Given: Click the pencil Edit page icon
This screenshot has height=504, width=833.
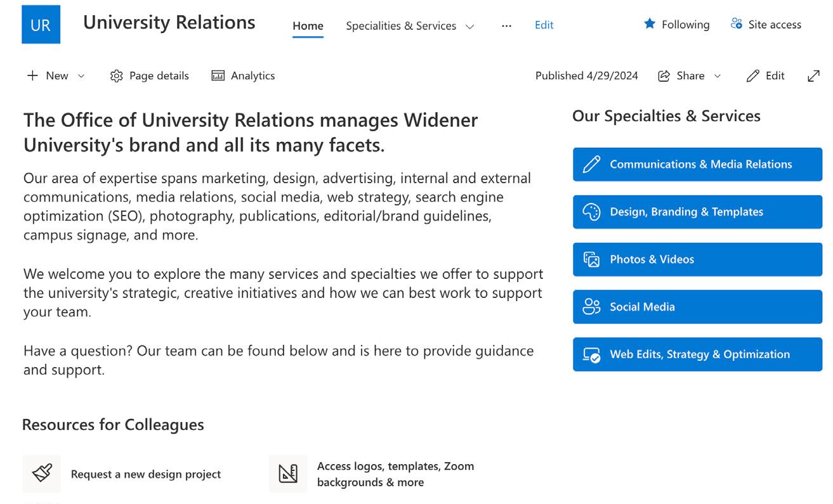Looking at the screenshot, I should [753, 76].
